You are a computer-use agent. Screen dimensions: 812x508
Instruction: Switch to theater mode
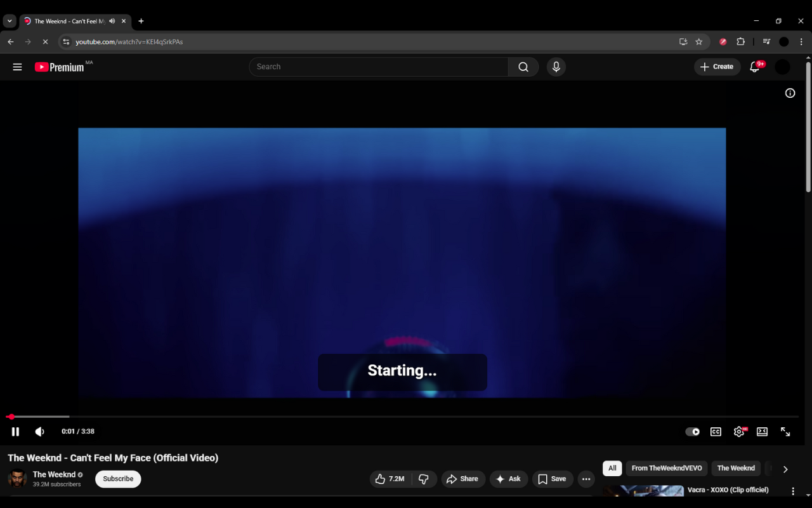point(763,432)
